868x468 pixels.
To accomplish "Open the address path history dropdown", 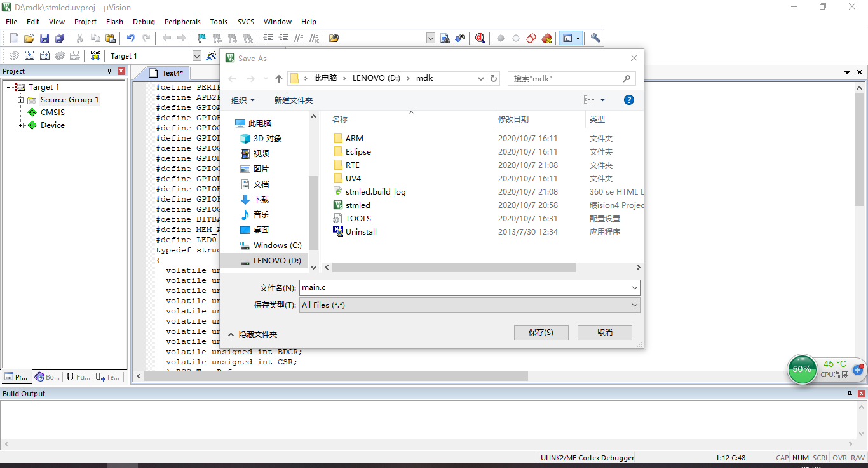I will point(480,78).
